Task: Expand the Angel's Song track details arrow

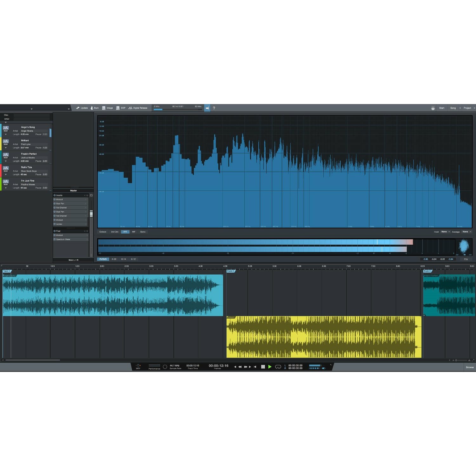Action: coord(6,134)
